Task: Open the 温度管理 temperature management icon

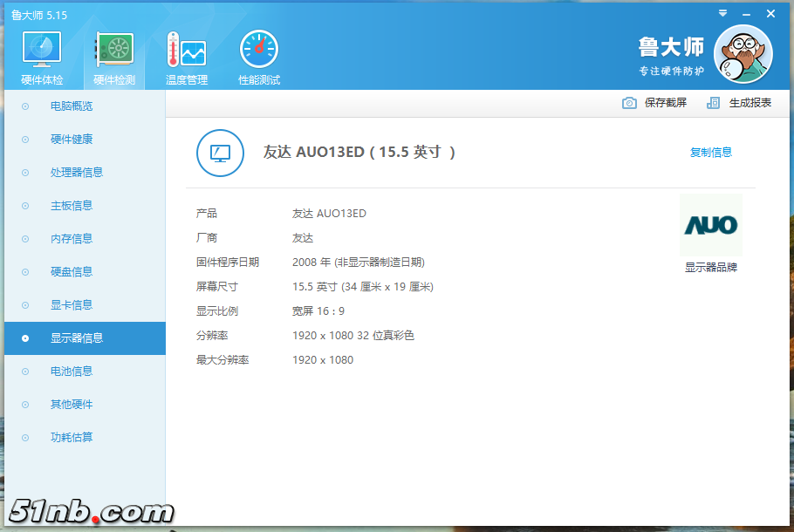Action: [x=187, y=51]
